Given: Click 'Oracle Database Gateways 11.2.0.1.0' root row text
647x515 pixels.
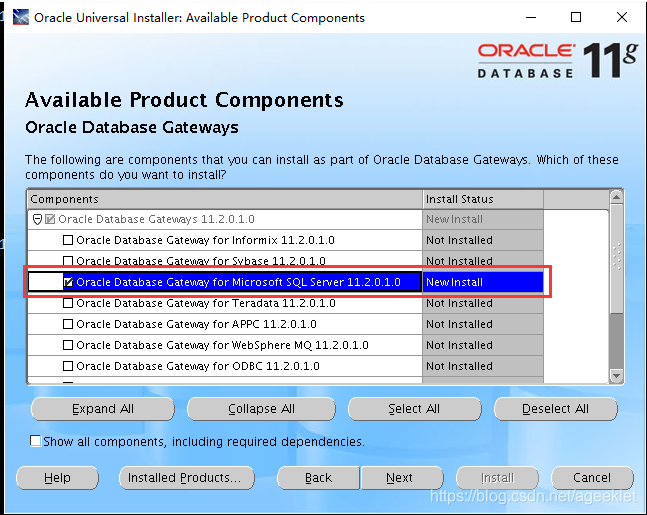Looking at the screenshot, I should coord(156,219).
